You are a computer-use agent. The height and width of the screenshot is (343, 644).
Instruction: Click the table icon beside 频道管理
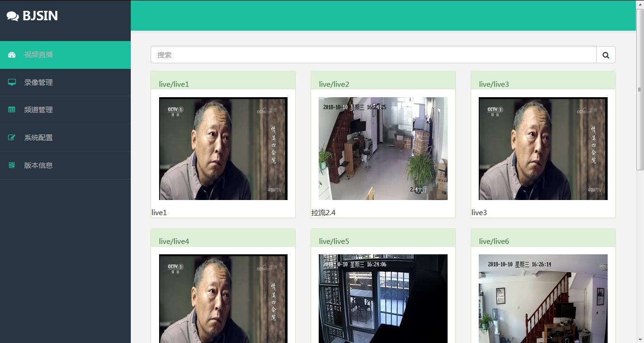[x=12, y=110]
